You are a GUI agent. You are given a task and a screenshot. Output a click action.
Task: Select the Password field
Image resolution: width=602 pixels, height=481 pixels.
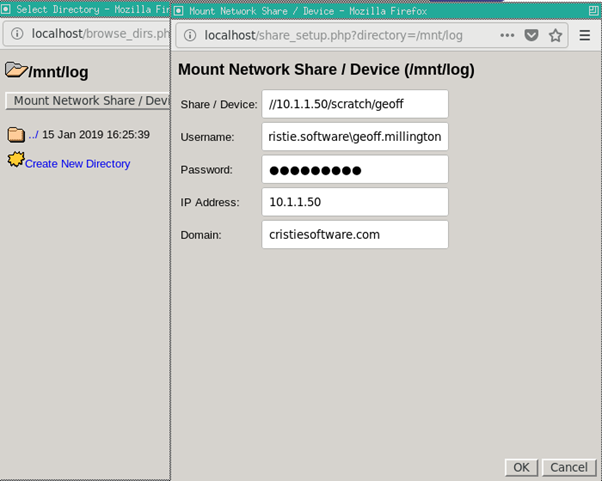354,170
